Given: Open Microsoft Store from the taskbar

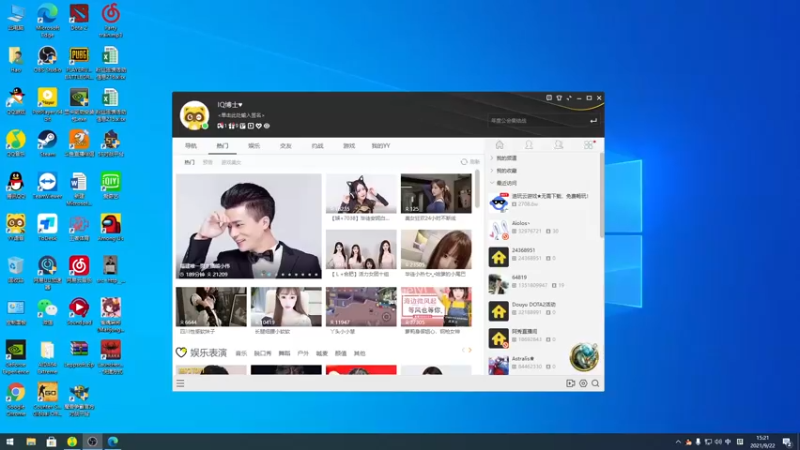Looking at the screenshot, I should [52, 441].
